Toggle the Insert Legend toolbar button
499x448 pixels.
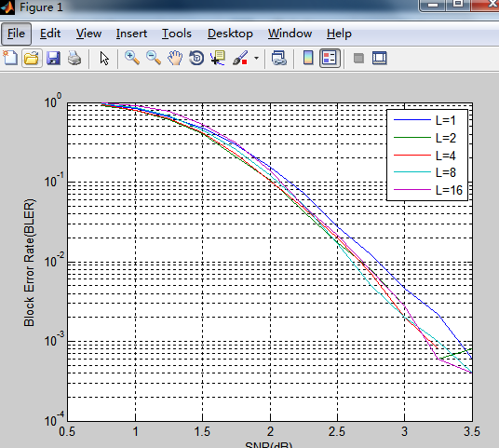(330, 59)
